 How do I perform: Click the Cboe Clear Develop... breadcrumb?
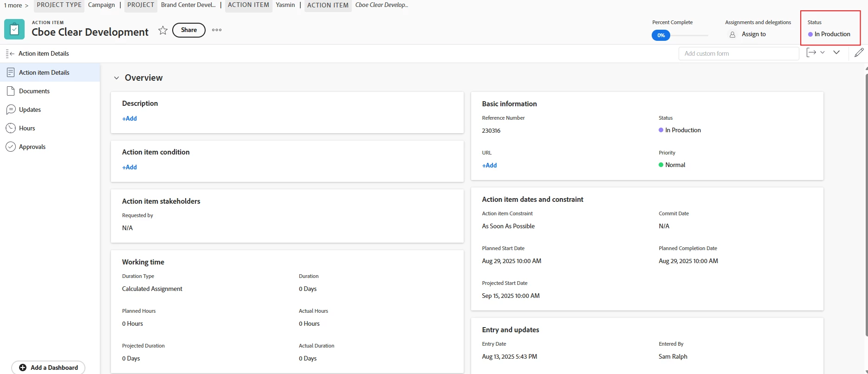tap(382, 5)
